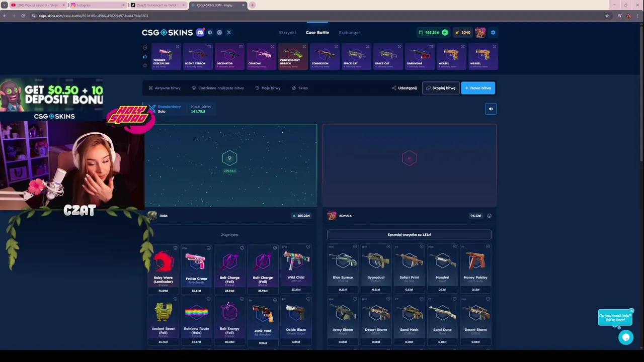Click the browser back arrow
Screen dimensions: 644x362
click(x=5, y=16)
